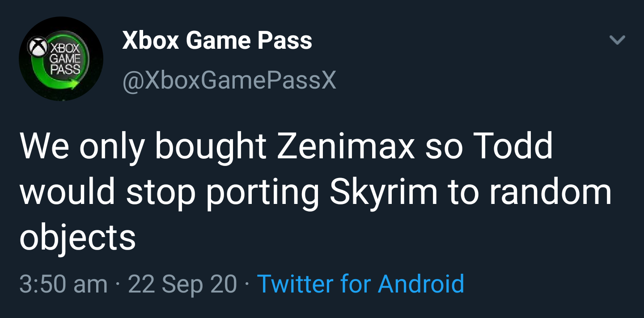Click the 22 Sep 20 date
644x318 pixels.
click(x=182, y=284)
